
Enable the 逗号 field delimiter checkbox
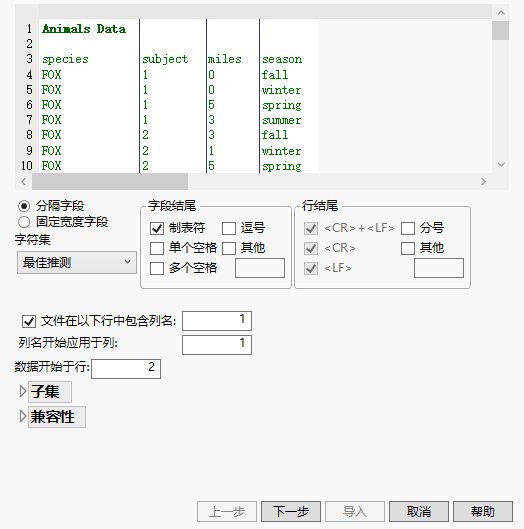tap(229, 228)
